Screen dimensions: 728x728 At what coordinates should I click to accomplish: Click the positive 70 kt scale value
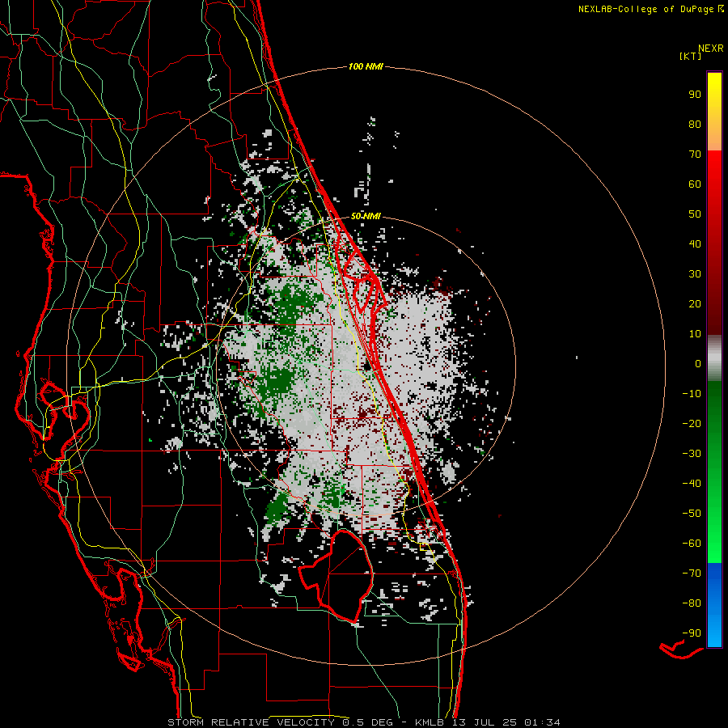pyautogui.click(x=695, y=154)
